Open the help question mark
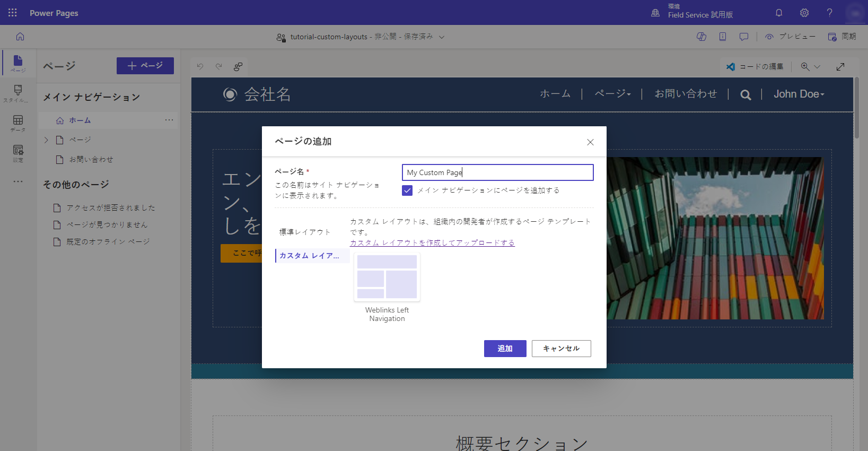Screen dimensions: 868x451 (830, 13)
